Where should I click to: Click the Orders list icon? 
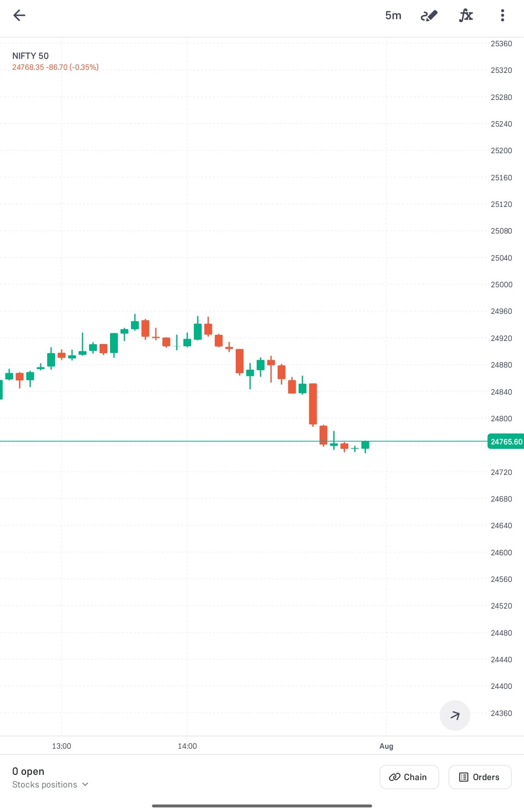tap(464, 777)
